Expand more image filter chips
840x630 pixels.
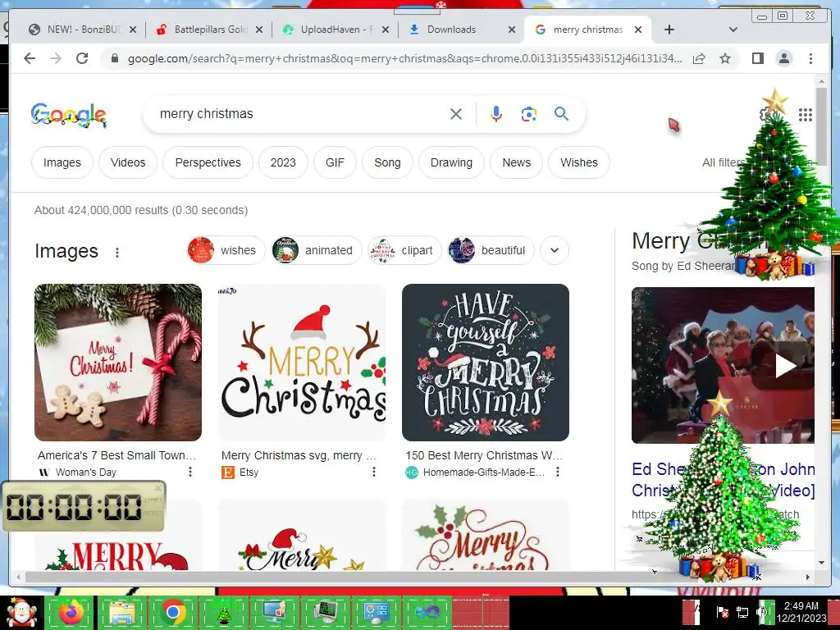coord(555,250)
